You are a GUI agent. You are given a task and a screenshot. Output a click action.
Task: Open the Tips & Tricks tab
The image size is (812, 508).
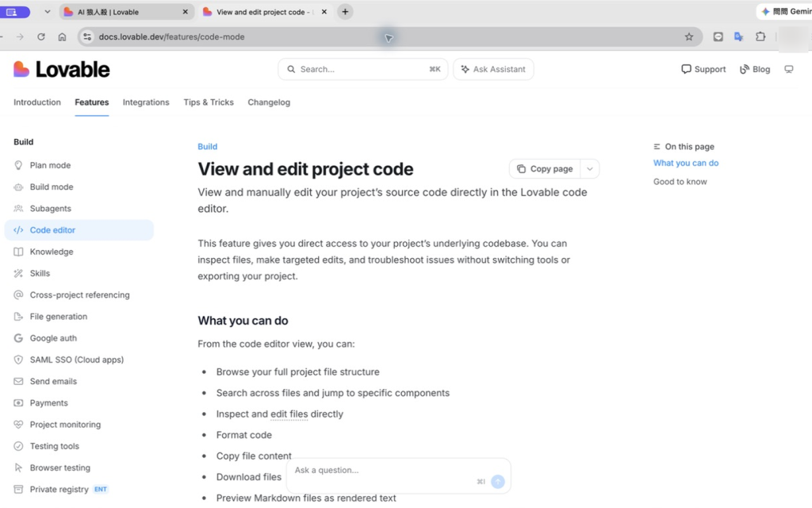pyautogui.click(x=209, y=102)
